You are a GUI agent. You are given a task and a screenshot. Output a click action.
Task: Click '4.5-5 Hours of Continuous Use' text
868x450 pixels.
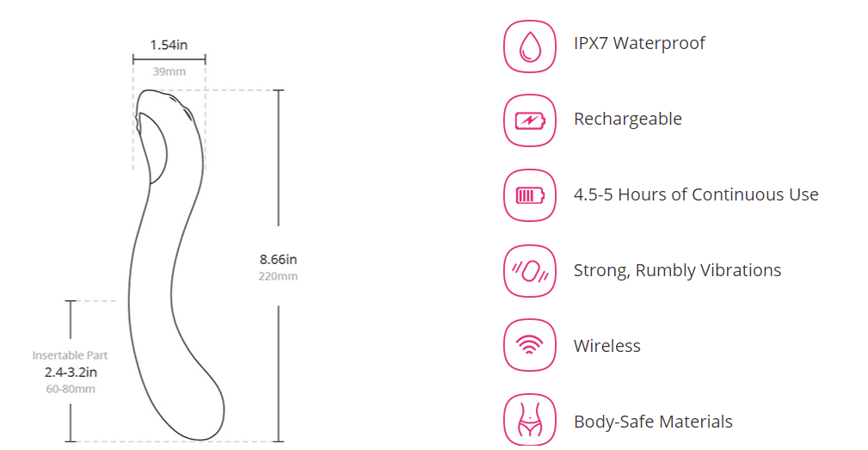coord(696,194)
